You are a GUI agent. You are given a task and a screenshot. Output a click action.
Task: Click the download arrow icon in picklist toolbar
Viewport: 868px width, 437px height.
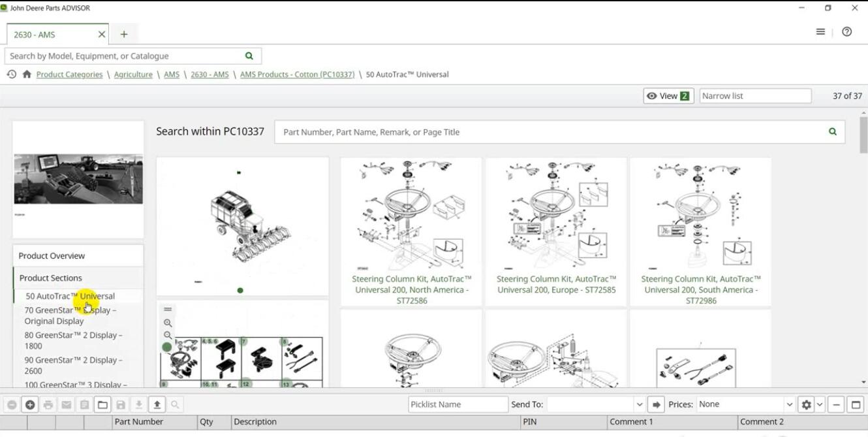point(139,405)
